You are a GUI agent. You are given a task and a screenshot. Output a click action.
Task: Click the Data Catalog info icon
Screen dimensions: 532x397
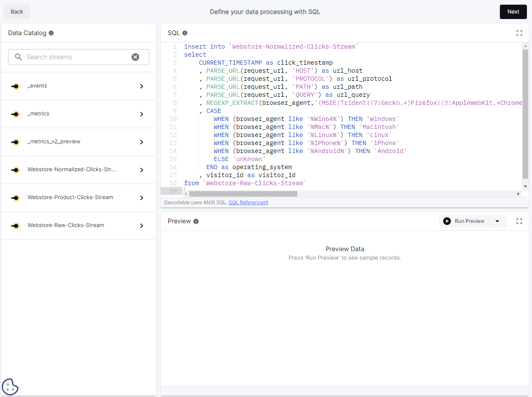coord(51,33)
